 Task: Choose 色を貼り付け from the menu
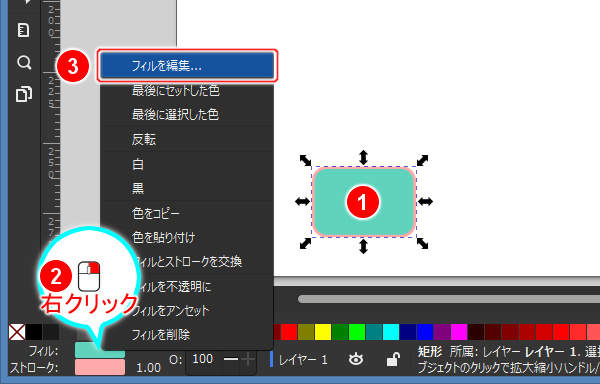coord(187,238)
